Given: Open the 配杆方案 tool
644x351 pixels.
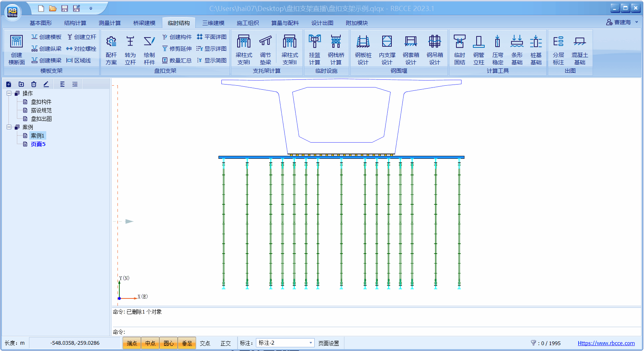Looking at the screenshot, I should [111, 49].
